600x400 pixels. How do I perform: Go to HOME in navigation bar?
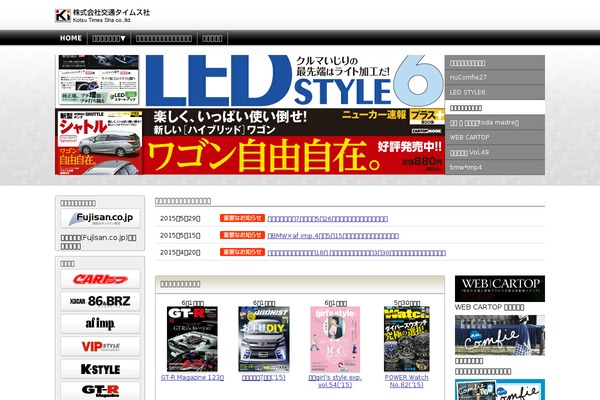(x=71, y=38)
